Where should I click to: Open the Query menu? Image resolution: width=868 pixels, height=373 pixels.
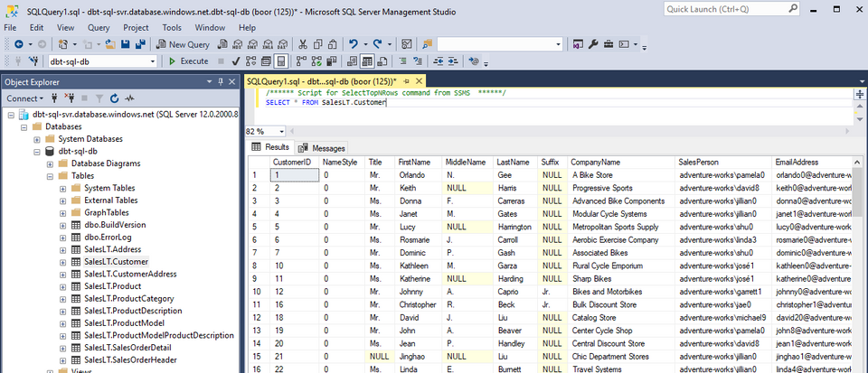click(98, 27)
